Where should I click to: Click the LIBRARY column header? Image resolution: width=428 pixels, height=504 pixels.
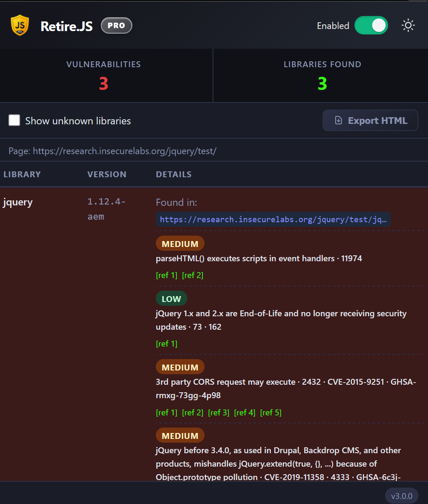[22, 174]
